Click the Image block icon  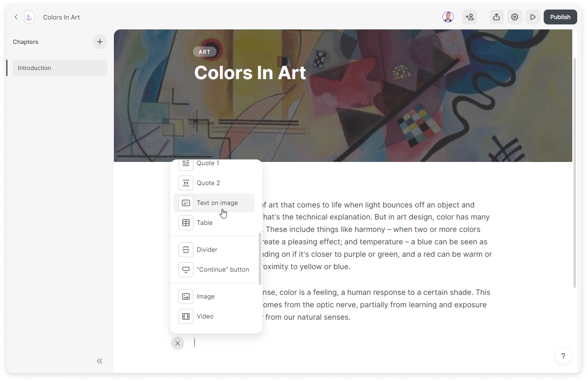pyautogui.click(x=186, y=296)
